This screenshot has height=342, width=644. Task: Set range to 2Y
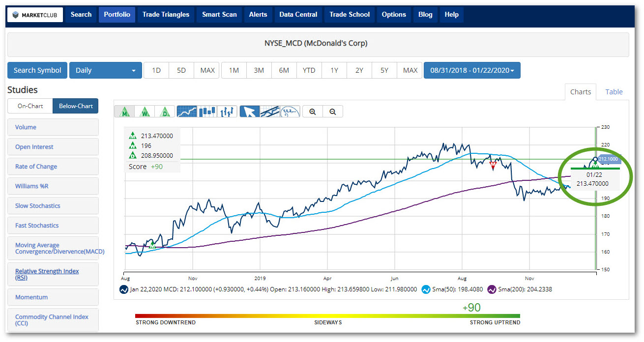tap(359, 70)
